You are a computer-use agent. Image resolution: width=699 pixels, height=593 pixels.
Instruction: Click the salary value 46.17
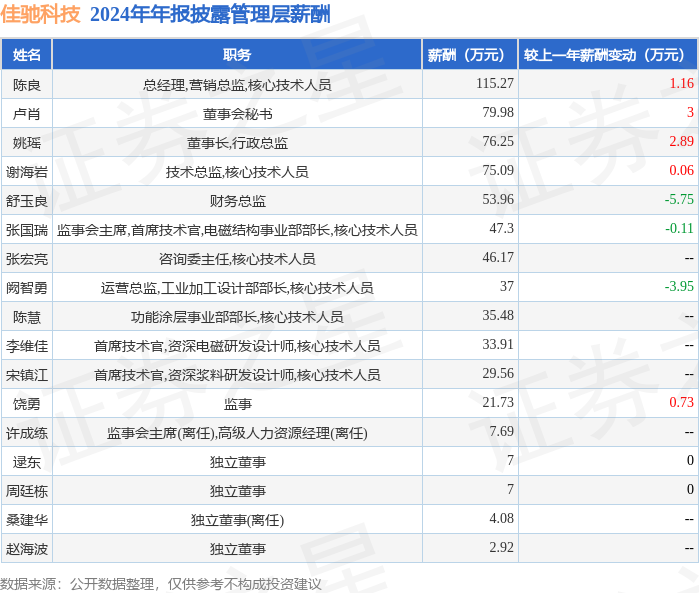(x=498, y=257)
